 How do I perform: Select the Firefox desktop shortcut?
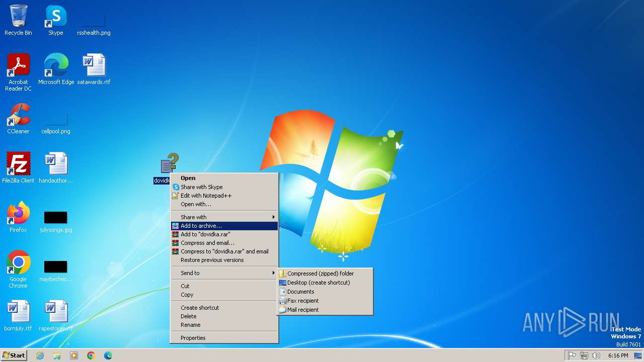click(x=18, y=217)
